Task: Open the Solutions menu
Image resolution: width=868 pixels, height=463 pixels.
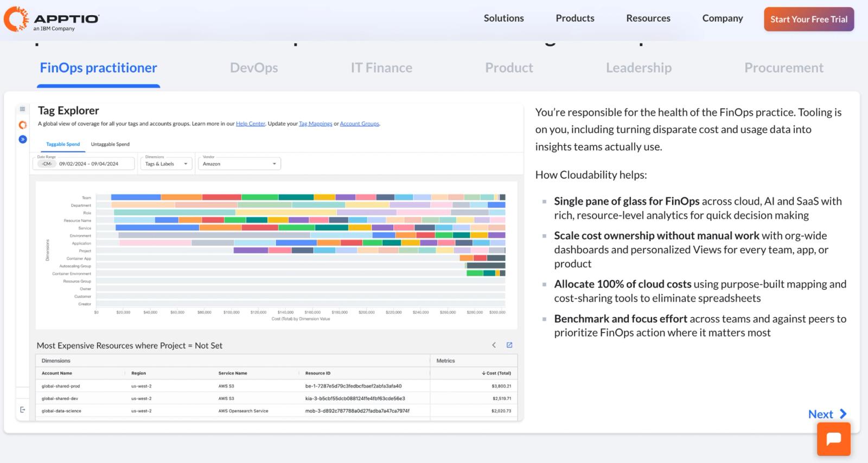Action: pos(503,18)
